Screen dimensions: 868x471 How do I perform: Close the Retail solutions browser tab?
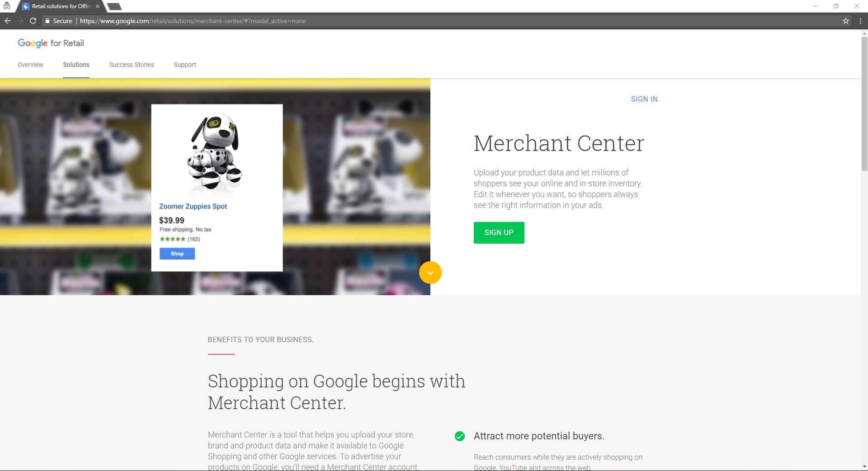coord(98,6)
